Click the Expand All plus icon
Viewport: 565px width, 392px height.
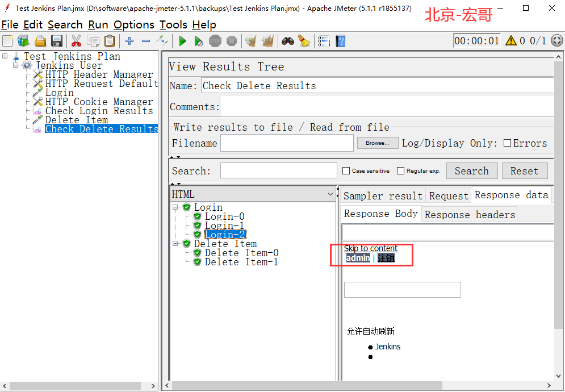129,41
